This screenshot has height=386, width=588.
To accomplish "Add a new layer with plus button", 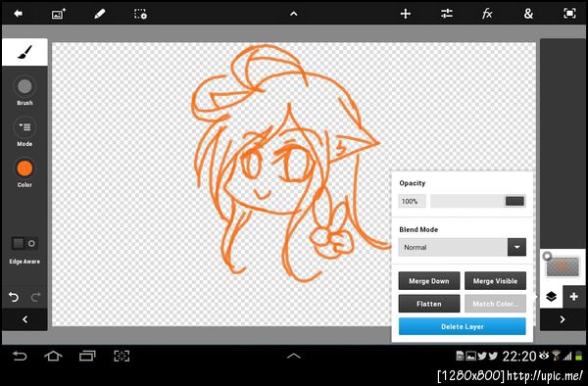I will (573, 297).
